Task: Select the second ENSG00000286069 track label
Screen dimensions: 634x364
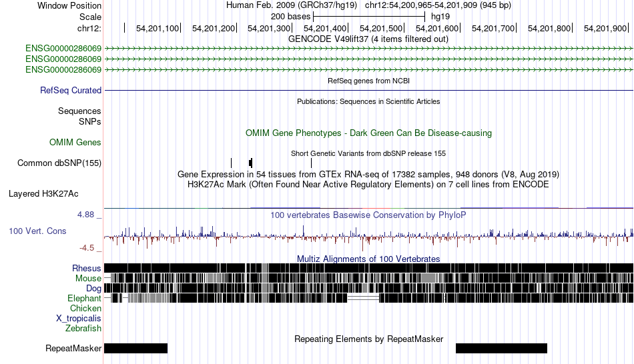Action: tap(63, 59)
